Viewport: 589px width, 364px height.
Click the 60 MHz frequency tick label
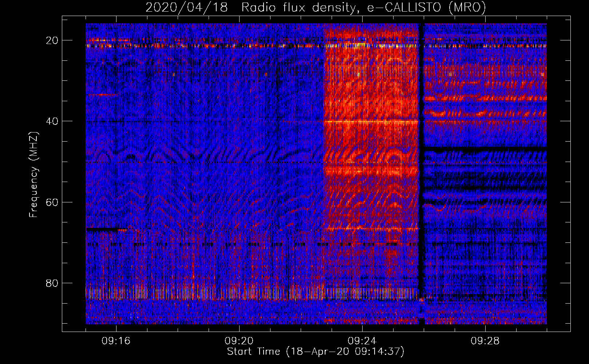[x=52, y=202]
